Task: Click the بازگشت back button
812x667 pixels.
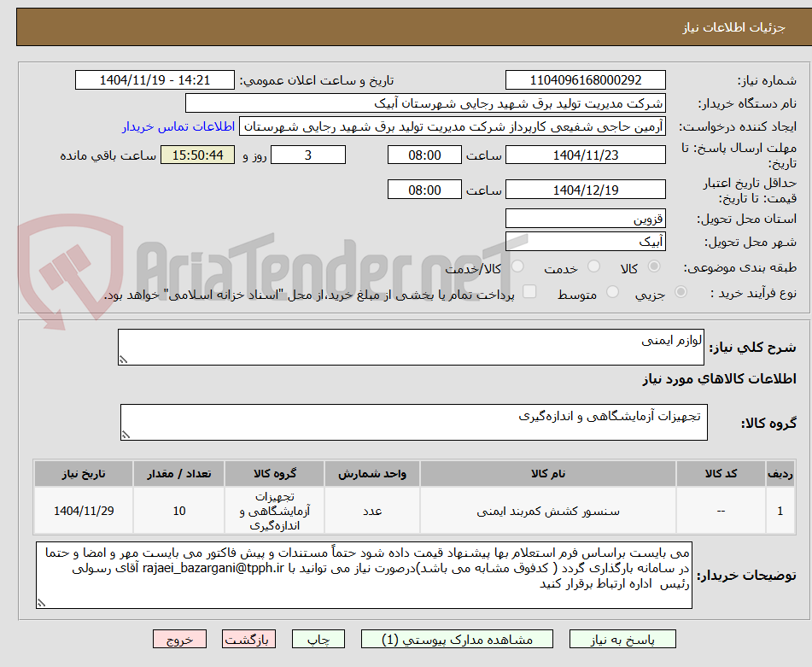Action: point(248,638)
